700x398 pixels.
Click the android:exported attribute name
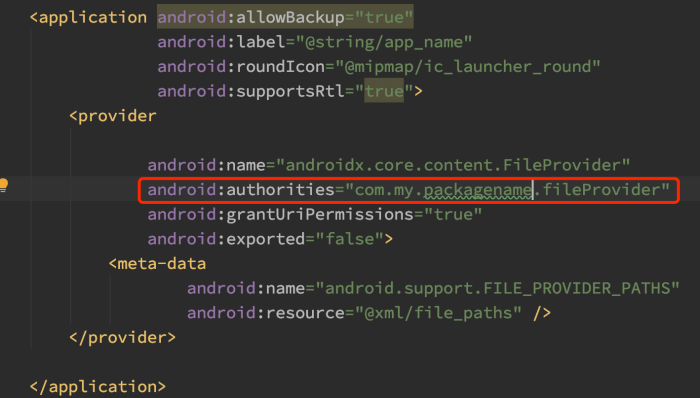(x=226, y=239)
